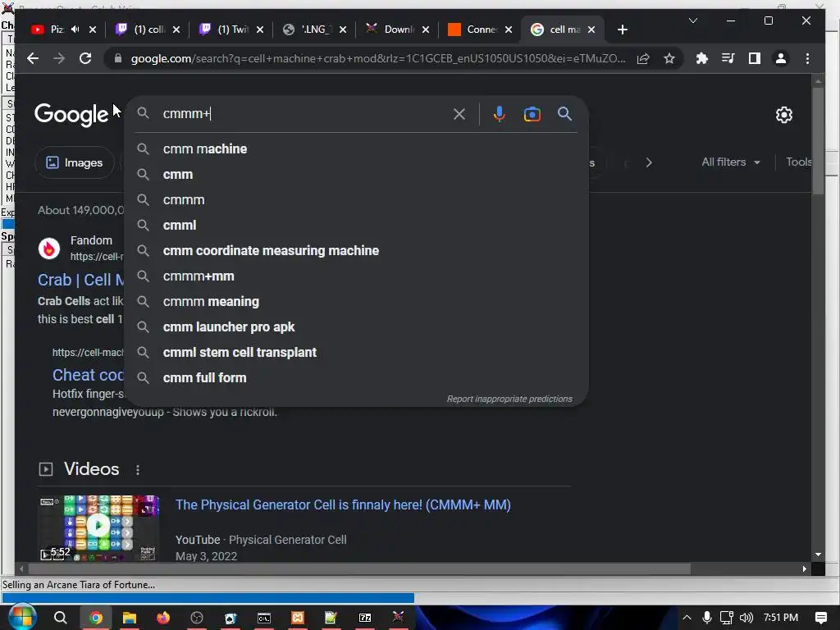Screen dimensions: 840x630
Task: Expand the All filters dropdown
Action: tap(731, 162)
